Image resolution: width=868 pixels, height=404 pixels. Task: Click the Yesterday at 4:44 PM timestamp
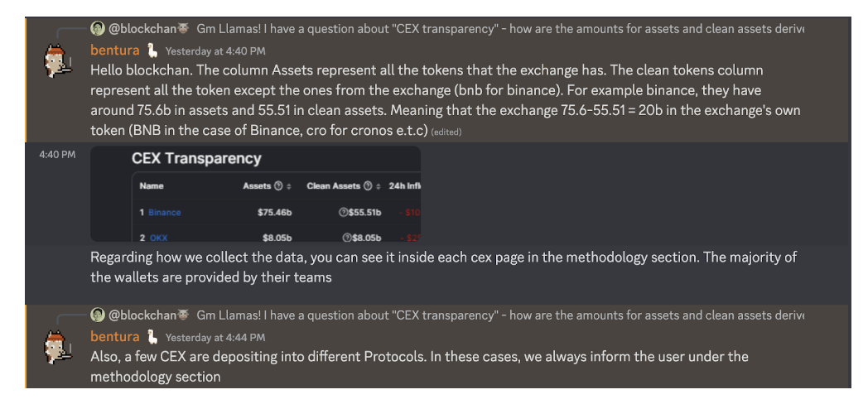pyautogui.click(x=215, y=338)
